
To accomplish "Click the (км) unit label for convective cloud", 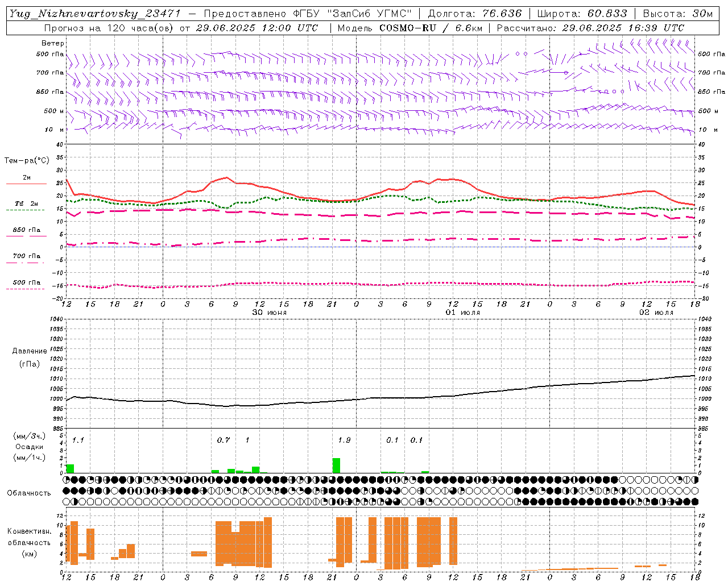I will tap(29, 554).
